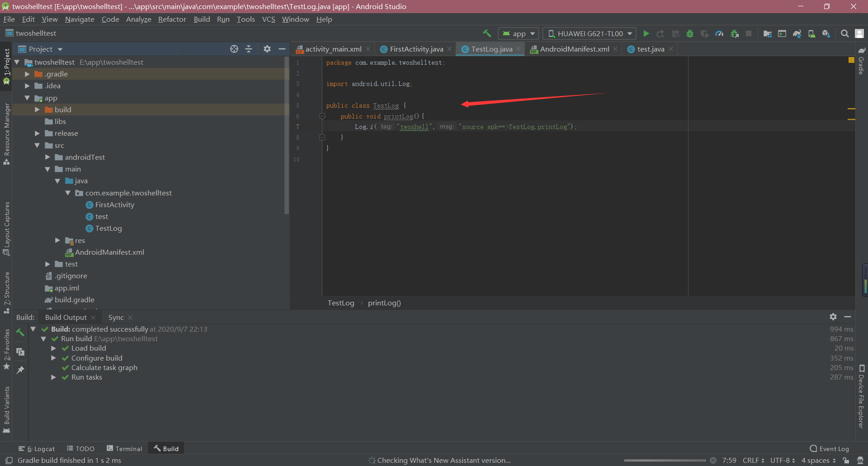Click the pin tab icon in Build panel
Viewport: 868px width, 466px height.
(20, 370)
